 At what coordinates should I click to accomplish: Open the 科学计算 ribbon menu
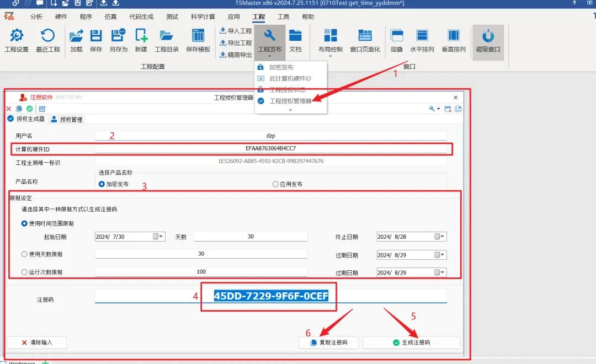[202, 17]
